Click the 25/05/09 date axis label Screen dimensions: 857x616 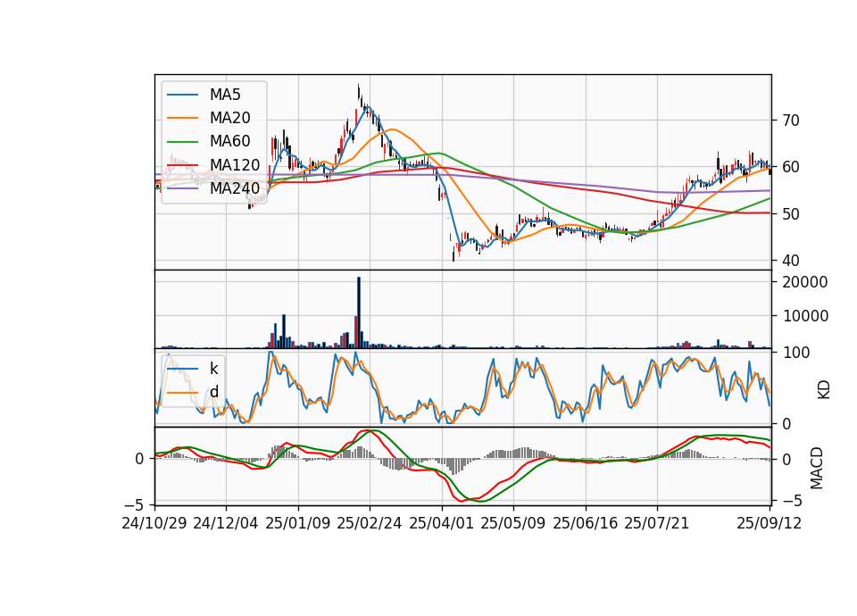(513, 524)
